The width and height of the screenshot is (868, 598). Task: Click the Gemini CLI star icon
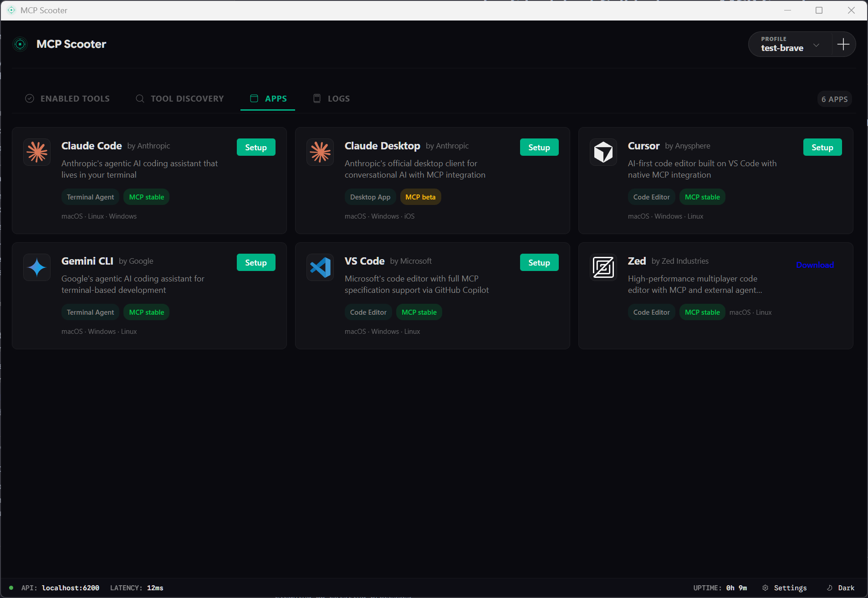pos(37,267)
